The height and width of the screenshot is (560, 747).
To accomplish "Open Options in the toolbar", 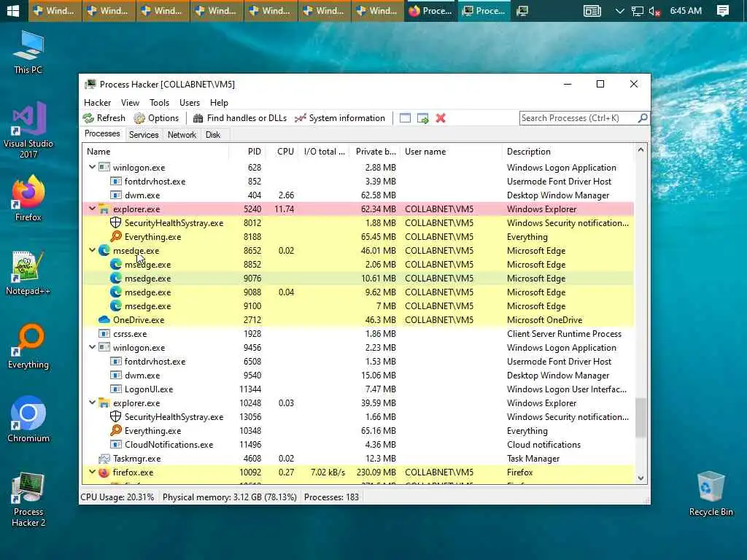I will (156, 118).
